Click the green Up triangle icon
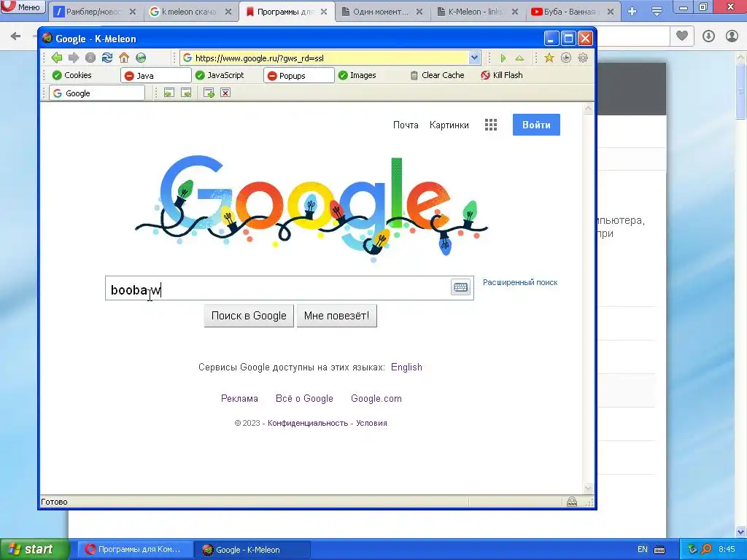747x560 pixels. tap(519, 58)
